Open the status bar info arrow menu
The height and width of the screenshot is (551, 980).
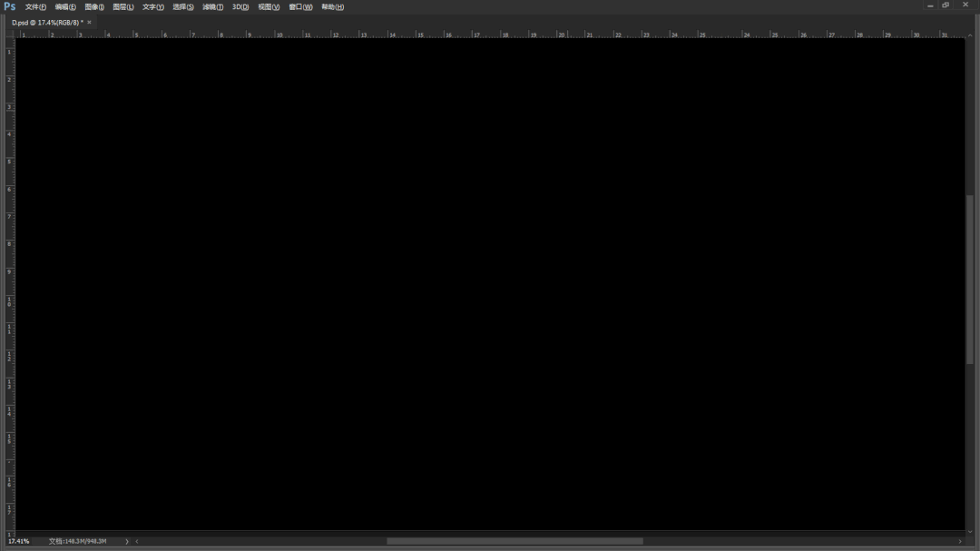(x=127, y=541)
